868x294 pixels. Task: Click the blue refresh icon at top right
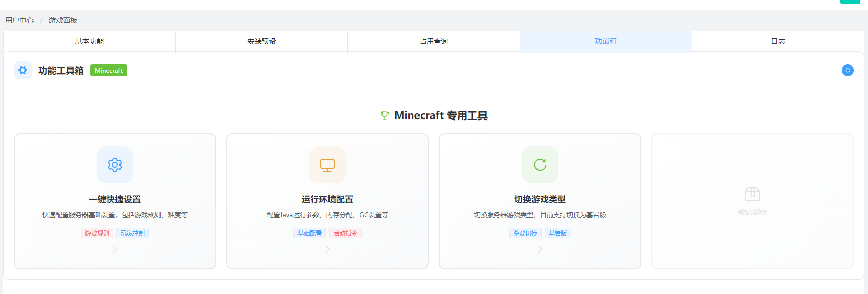[x=847, y=70]
